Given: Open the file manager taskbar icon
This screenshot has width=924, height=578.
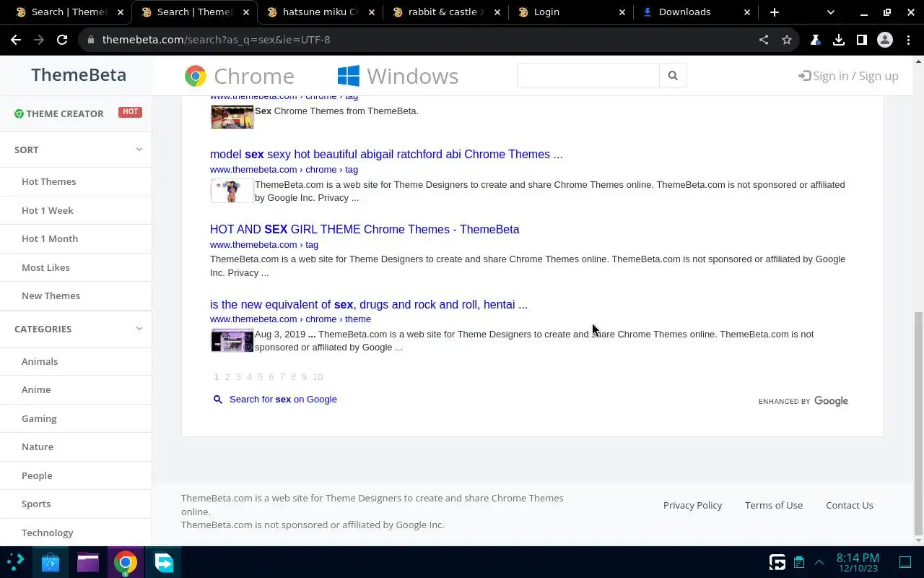Looking at the screenshot, I should [88, 562].
